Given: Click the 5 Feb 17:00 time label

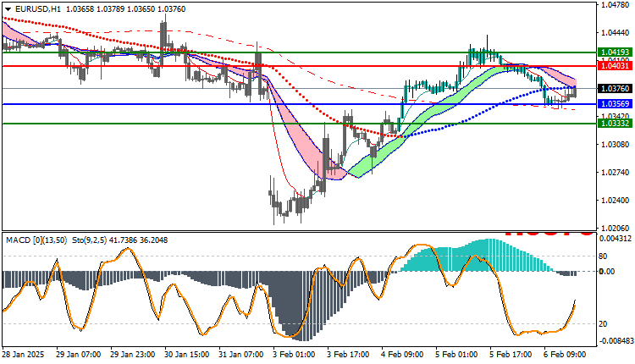Looking at the screenshot, I should coord(511,355).
